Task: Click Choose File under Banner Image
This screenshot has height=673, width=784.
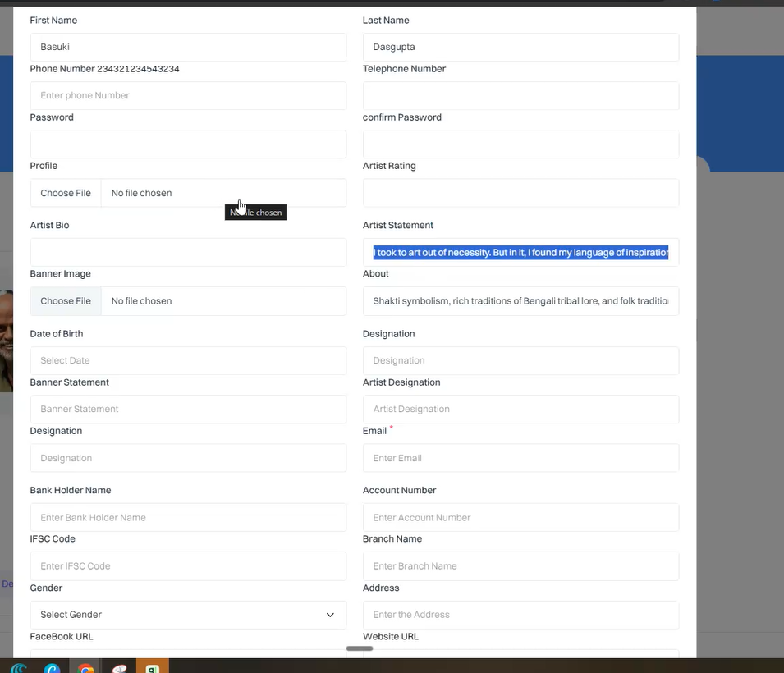Action: pyautogui.click(x=66, y=301)
